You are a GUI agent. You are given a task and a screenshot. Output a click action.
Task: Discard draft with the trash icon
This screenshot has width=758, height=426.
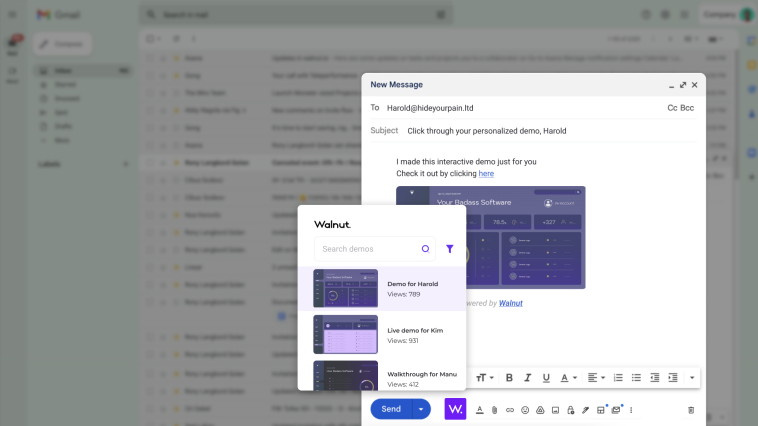[x=691, y=410]
